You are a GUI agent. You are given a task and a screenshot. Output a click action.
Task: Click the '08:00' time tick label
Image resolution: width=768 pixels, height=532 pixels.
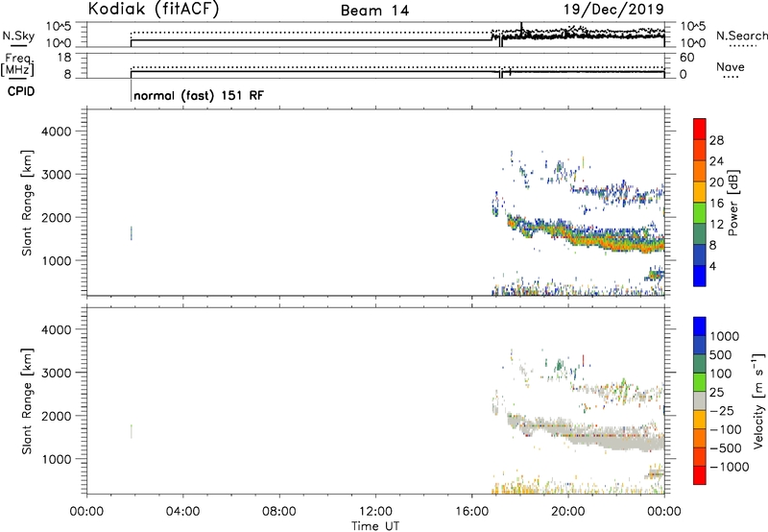279,512
